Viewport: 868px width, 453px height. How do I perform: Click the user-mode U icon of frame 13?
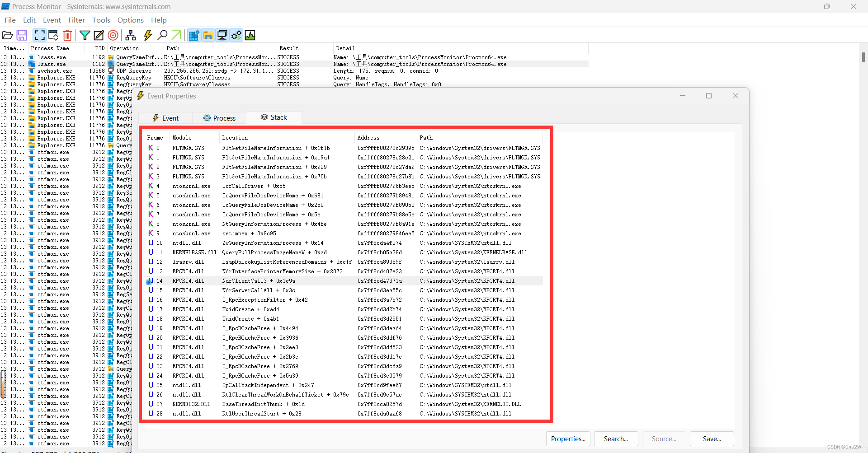(x=151, y=271)
